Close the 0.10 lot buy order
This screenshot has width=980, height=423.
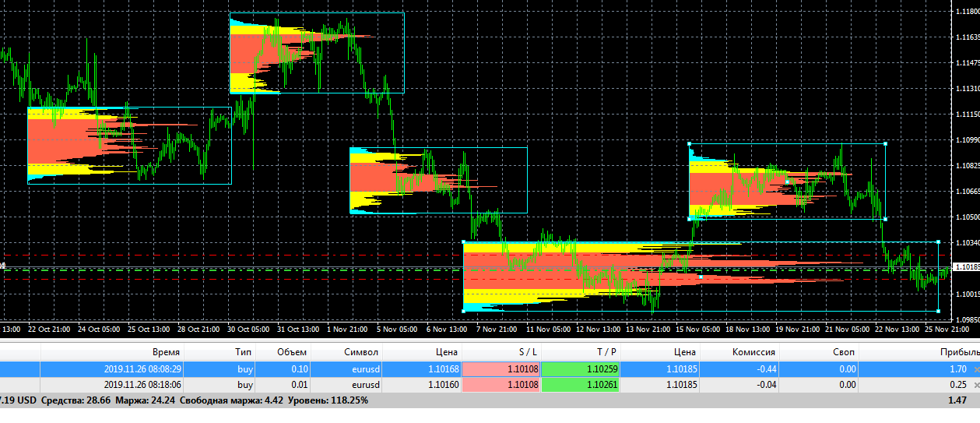[976, 369]
